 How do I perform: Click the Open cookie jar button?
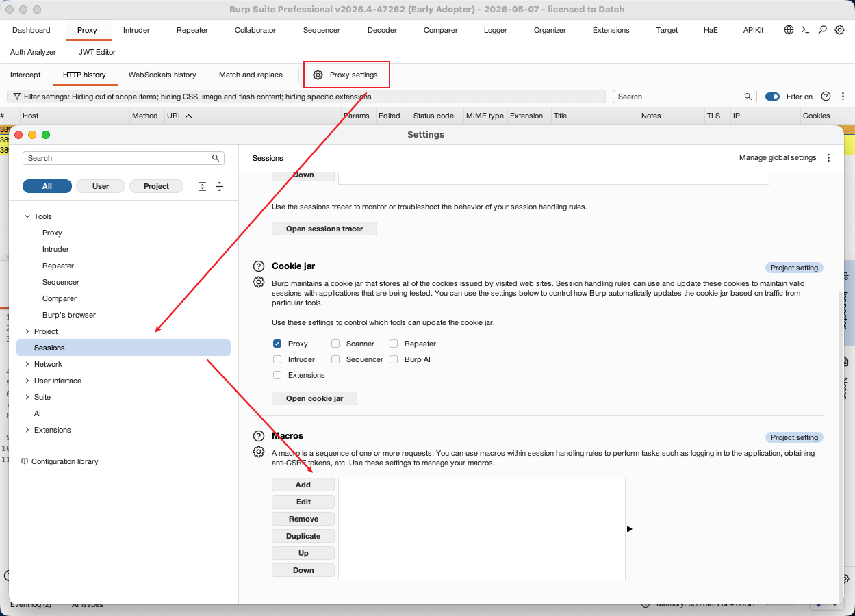point(315,398)
